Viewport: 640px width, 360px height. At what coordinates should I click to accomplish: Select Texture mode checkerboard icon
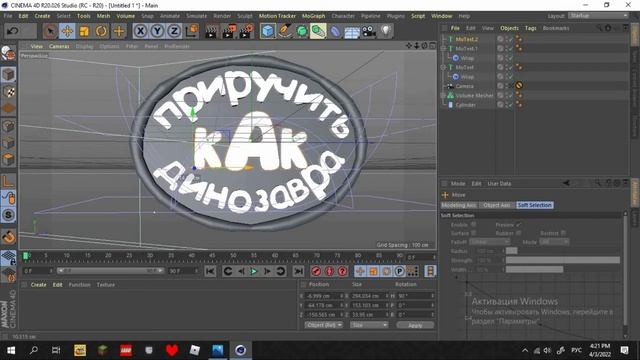9,92
